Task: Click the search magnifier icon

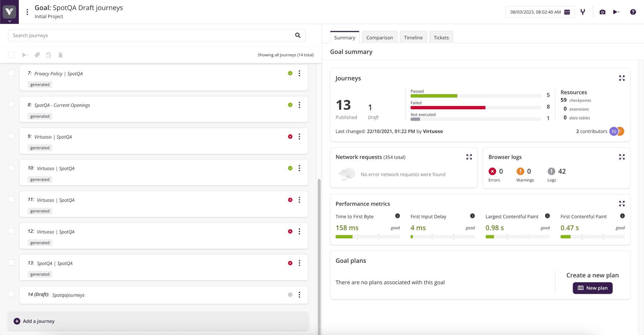Action: pyautogui.click(x=298, y=35)
